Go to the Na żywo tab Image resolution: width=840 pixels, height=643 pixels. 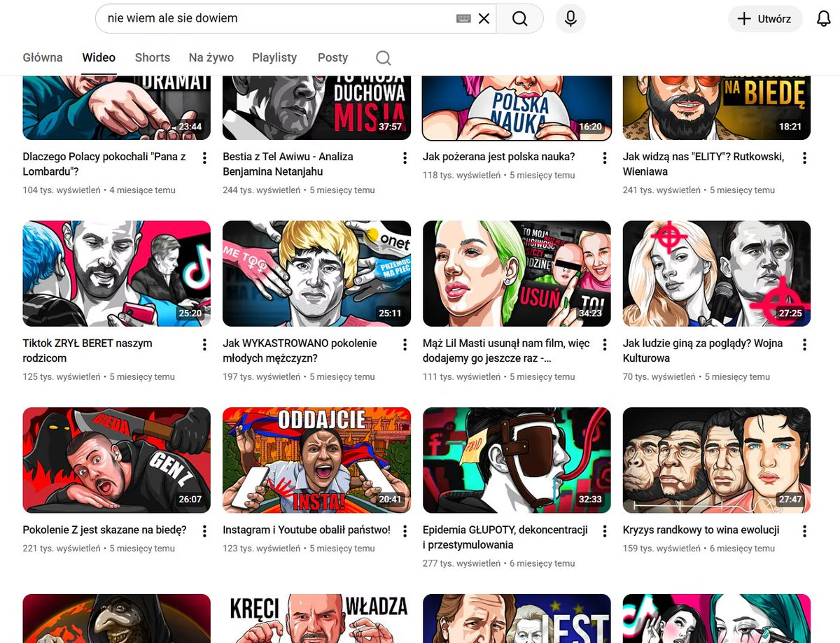point(211,57)
